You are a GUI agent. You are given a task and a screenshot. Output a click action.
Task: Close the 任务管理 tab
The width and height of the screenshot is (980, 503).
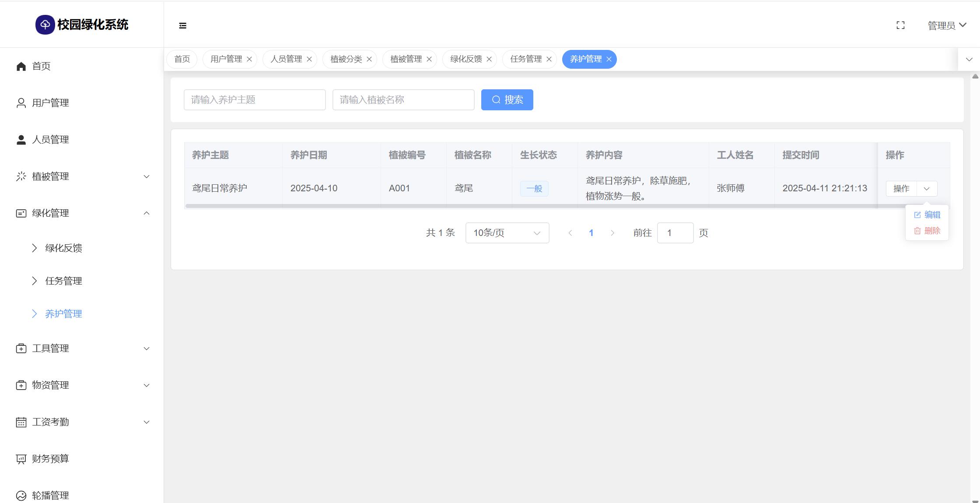(549, 59)
